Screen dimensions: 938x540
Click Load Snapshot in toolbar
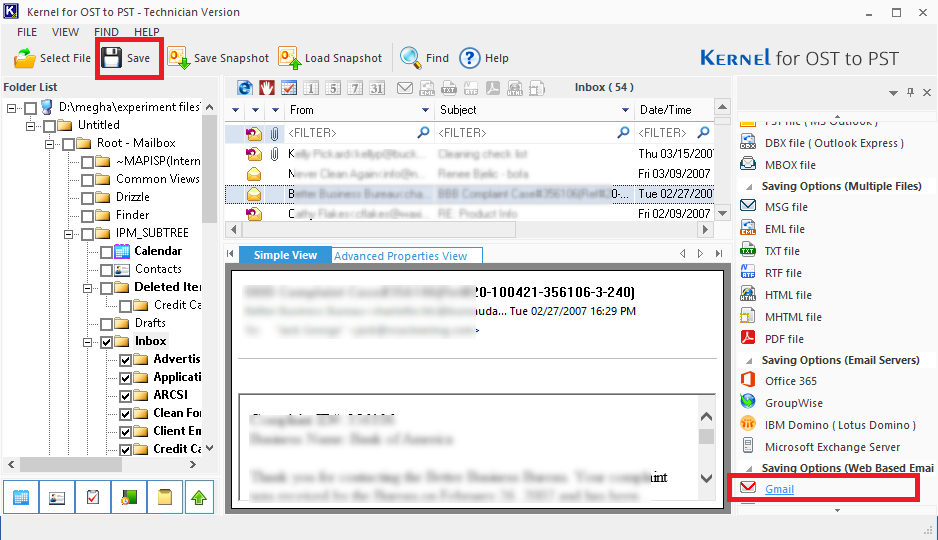[x=330, y=58]
